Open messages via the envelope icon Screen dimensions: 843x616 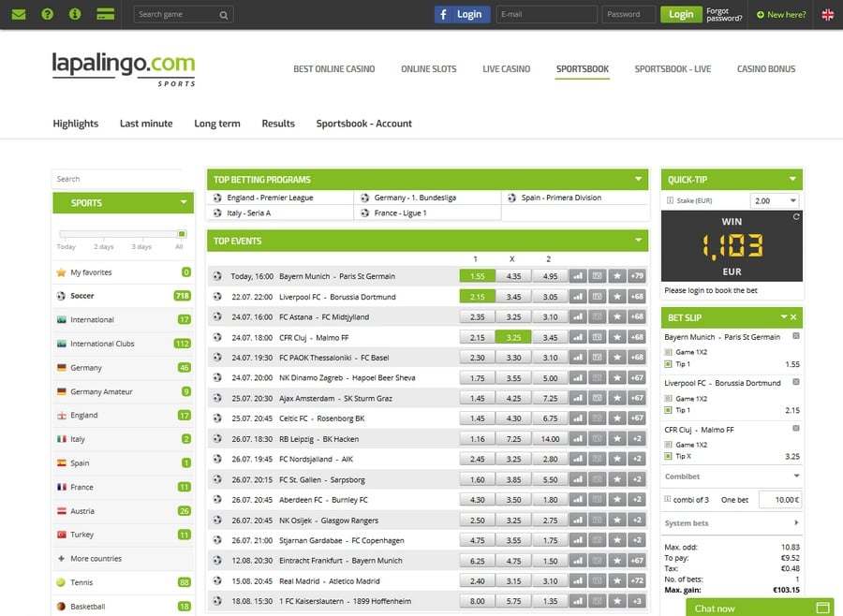click(x=19, y=15)
